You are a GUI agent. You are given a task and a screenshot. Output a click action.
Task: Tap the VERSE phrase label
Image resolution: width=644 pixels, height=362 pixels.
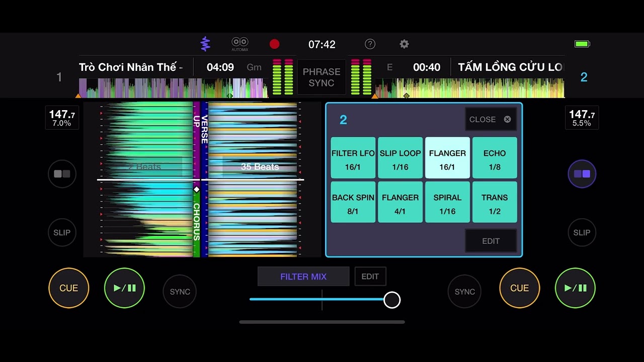click(204, 129)
